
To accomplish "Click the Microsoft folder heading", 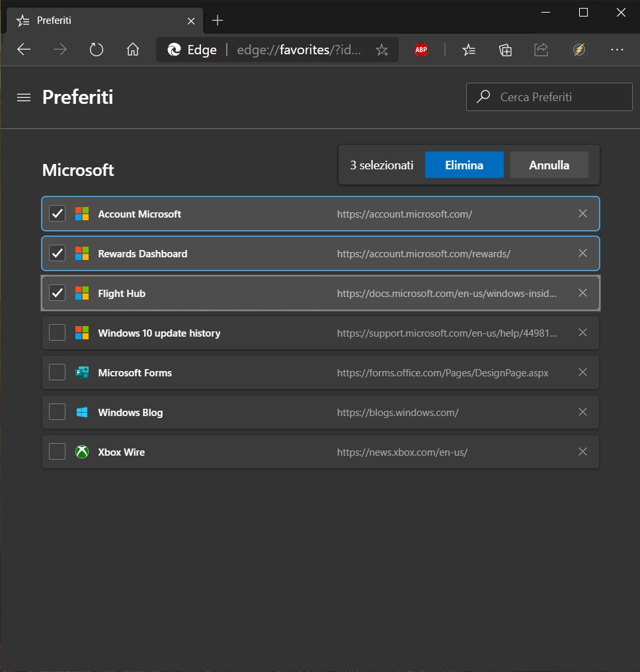I will [78, 170].
